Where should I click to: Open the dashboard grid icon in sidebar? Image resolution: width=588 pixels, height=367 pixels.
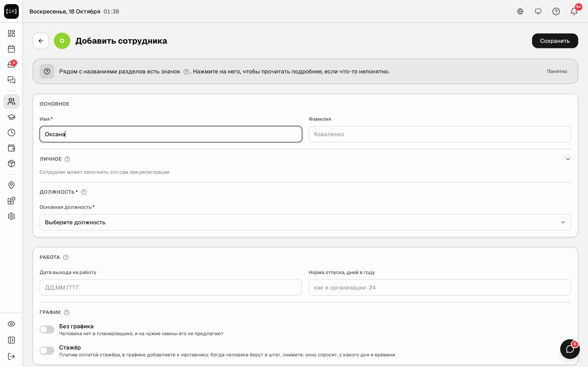pyautogui.click(x=11, y=33)
